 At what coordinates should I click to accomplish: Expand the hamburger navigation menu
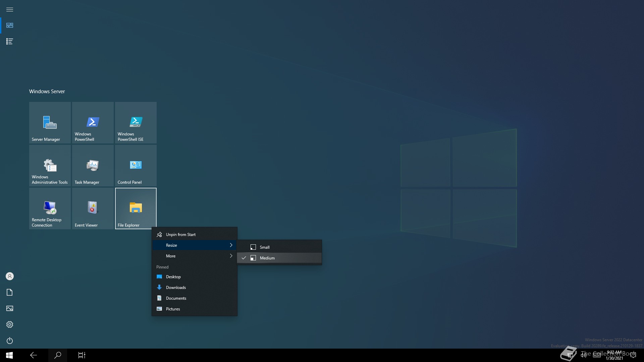pyautogui.click(x=10, y=9)
